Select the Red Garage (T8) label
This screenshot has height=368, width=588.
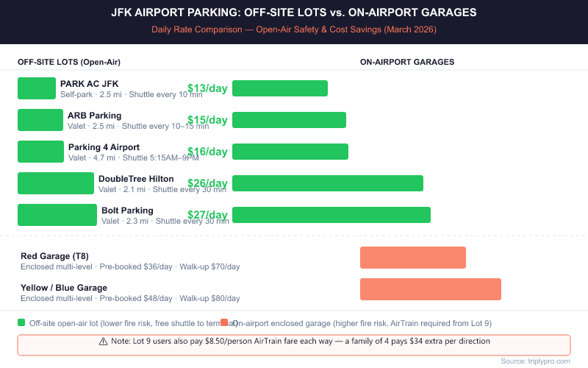54,256
